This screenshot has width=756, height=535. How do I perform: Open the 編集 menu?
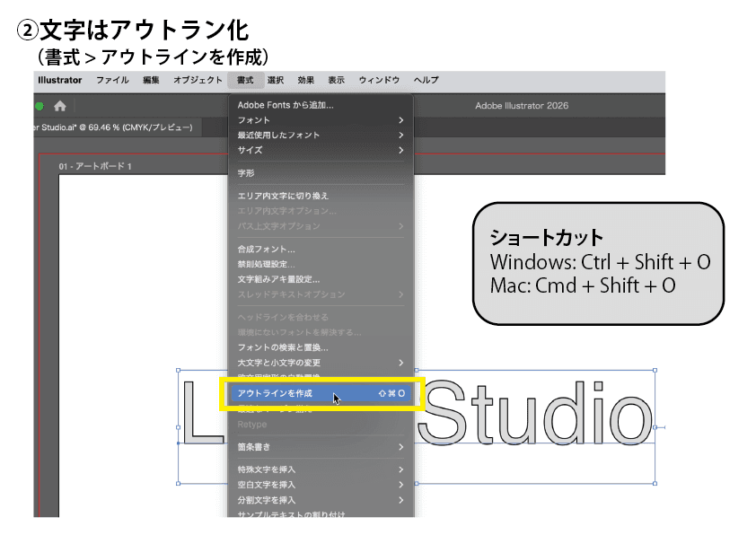click(x=151, y=80)
